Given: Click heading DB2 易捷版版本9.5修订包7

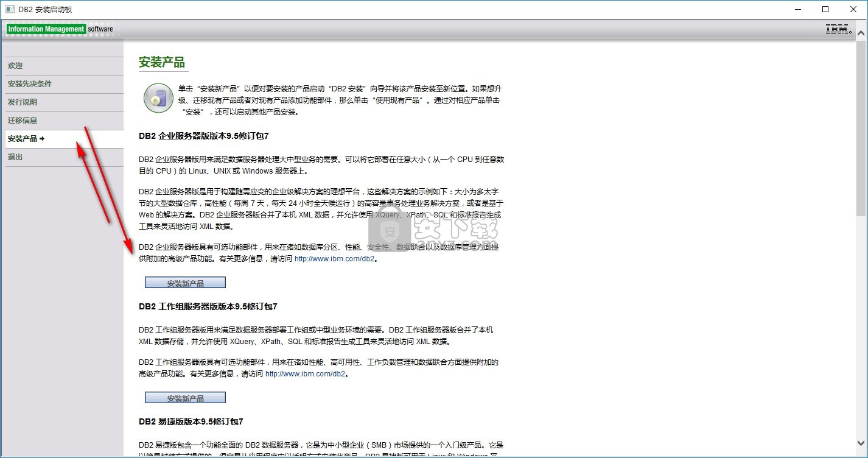Looking at the screenshot, I should coord(191,421).
